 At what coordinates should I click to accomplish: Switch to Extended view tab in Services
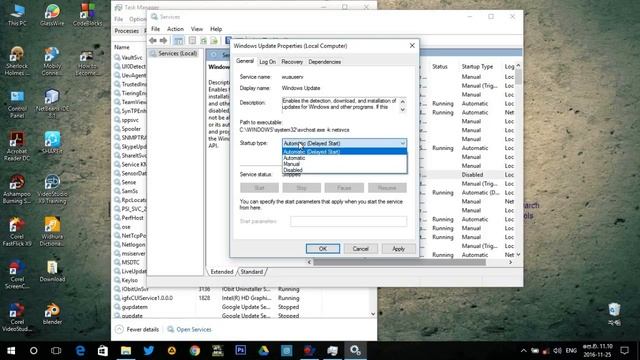222,272
